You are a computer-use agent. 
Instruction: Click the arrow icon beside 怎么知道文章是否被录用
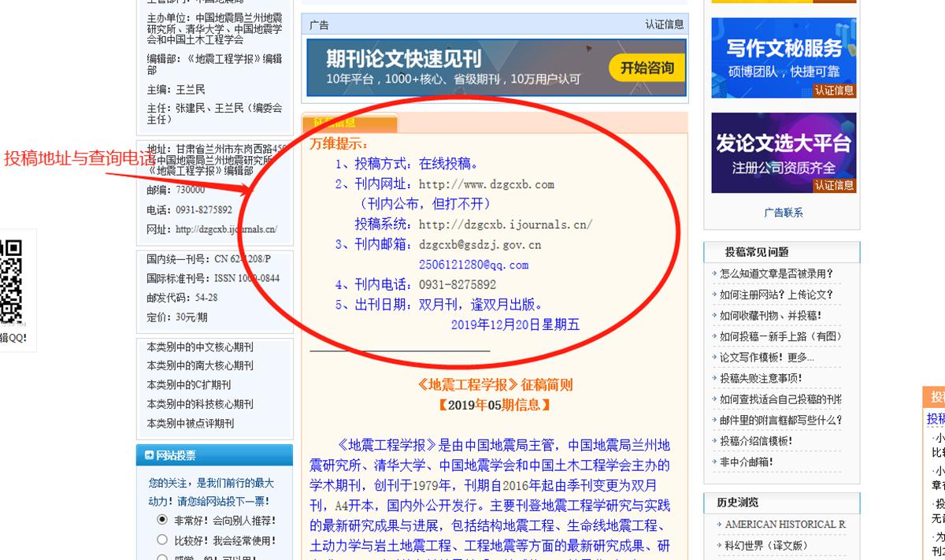click(x=714, y=271)
